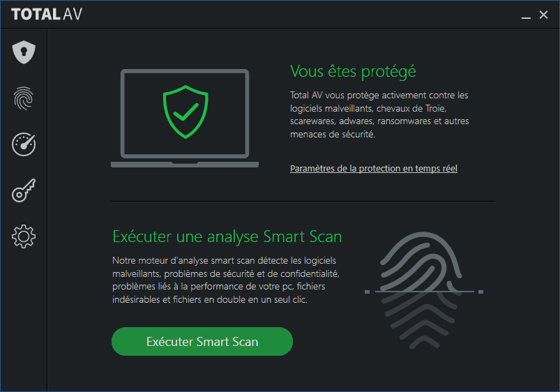Open settings via the gear icon

(x=24, y=236)
